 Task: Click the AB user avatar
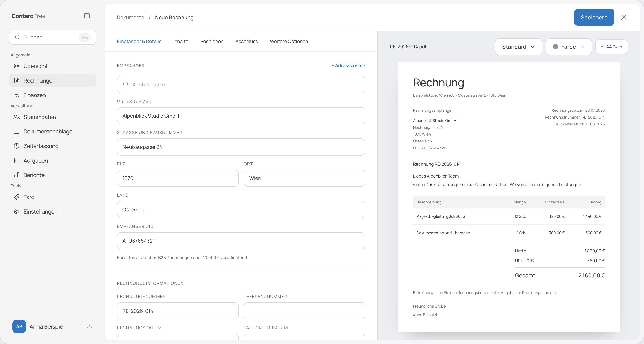coord(19,326)
